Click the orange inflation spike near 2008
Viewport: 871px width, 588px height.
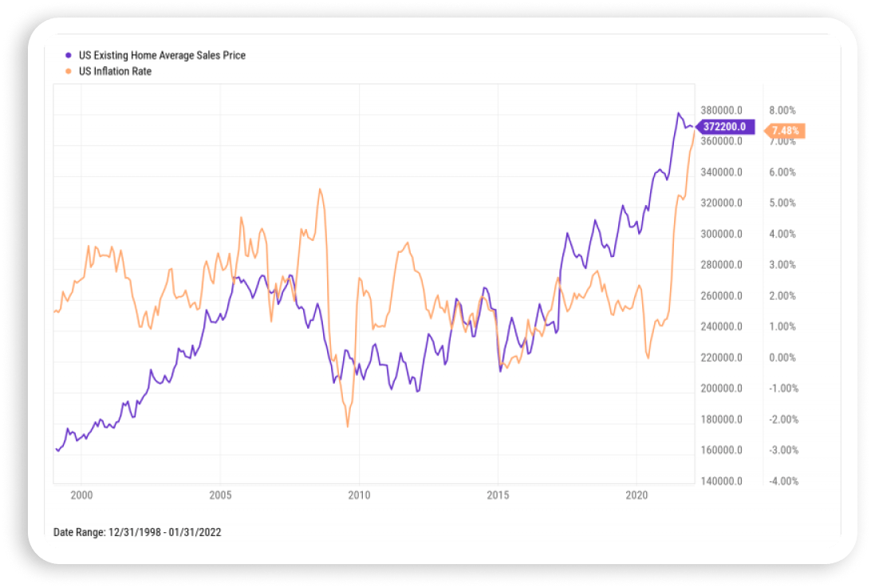pos(321,190)
